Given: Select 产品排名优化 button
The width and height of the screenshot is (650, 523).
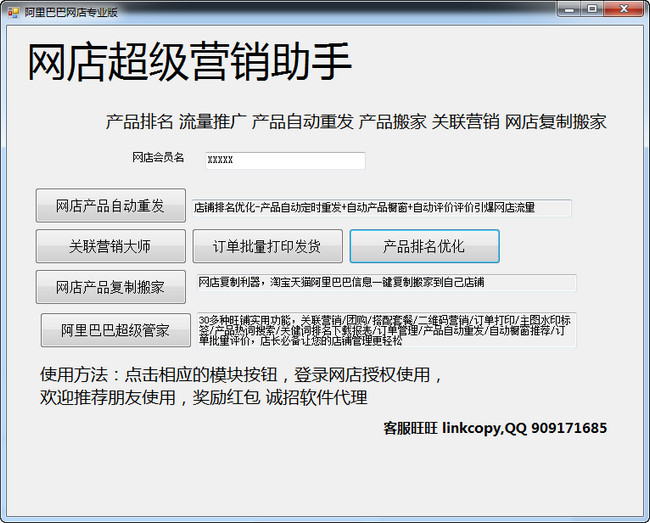Looking at the screenshot, I should pos(424,246).
